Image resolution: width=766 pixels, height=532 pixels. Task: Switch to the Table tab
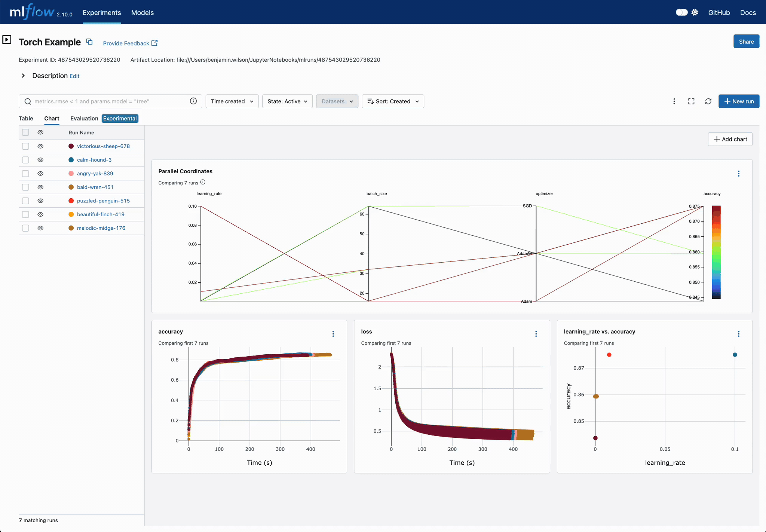26,118
